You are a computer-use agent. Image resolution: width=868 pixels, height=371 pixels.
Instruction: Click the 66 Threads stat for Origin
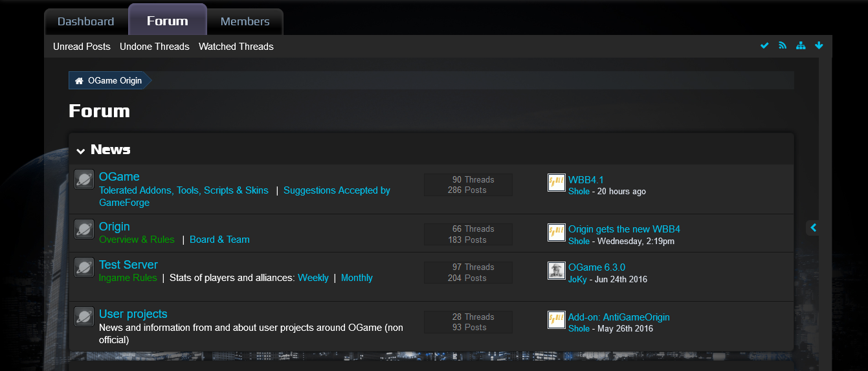click(x=473, y=229)
